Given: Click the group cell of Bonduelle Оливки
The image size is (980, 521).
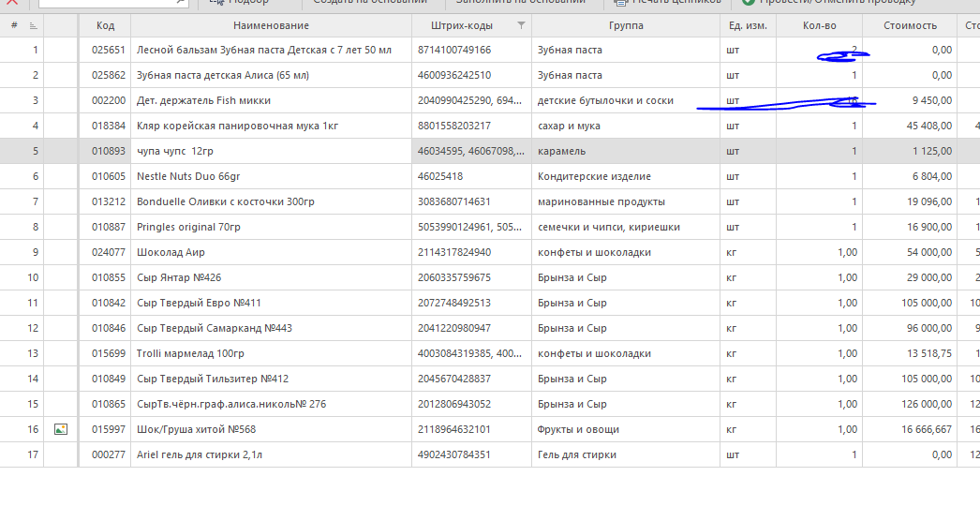Looking at the screenshot, I should [x=625, y=201].
